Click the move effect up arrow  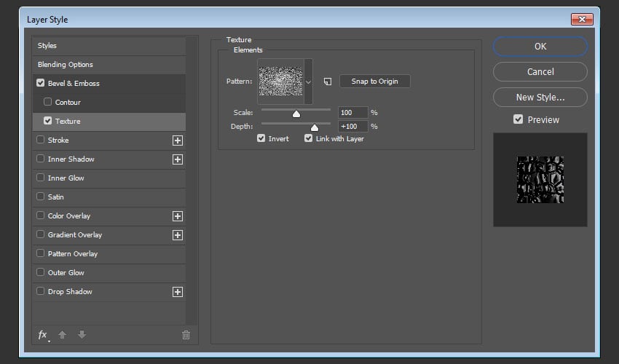[63, 335]
